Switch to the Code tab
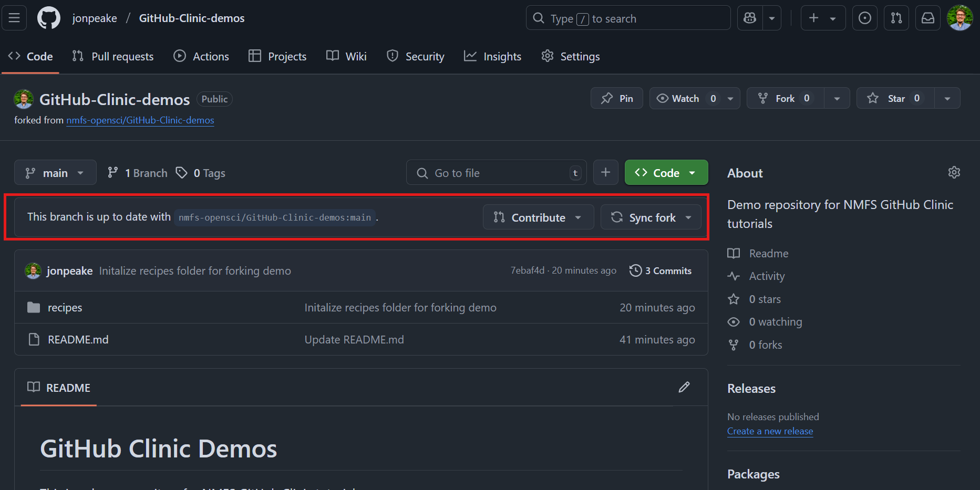The width and height of the screenshot is (980, 490). click(x=30, y=56)
